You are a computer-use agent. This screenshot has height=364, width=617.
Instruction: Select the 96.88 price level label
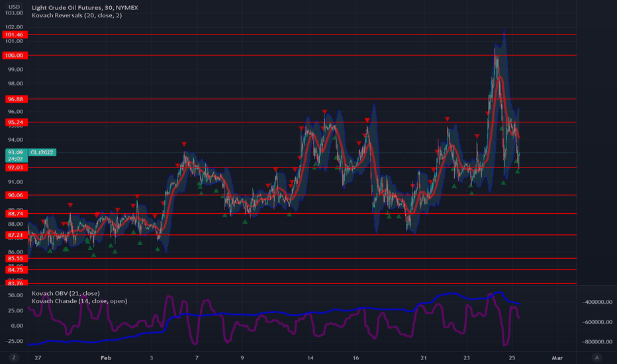click(x=16, y=99)
